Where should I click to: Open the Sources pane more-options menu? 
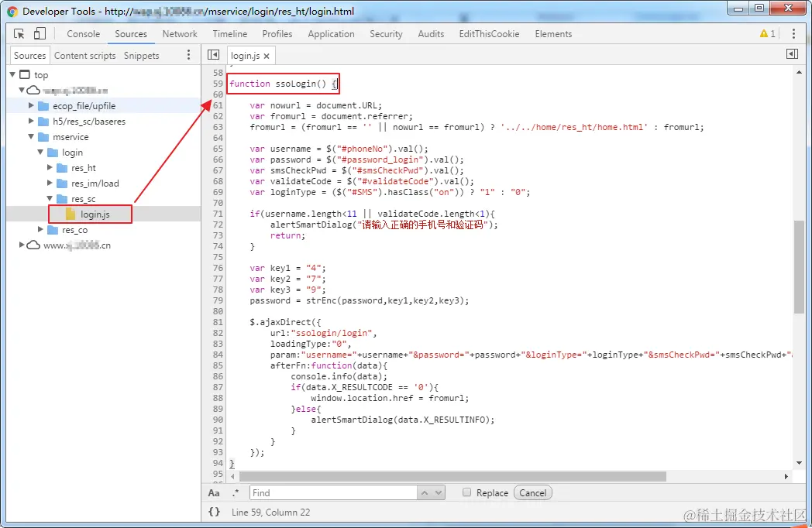pyautogui.click(x=188, y=55)
